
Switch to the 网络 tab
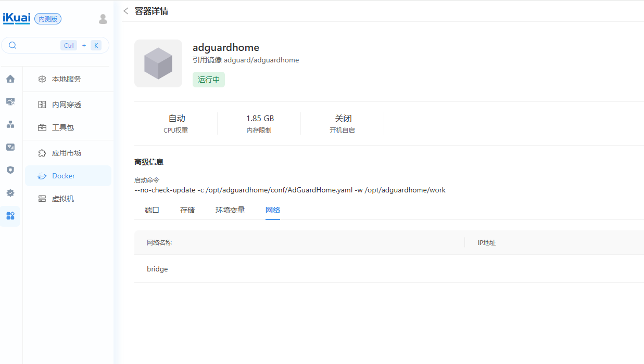tap(273, 210)
